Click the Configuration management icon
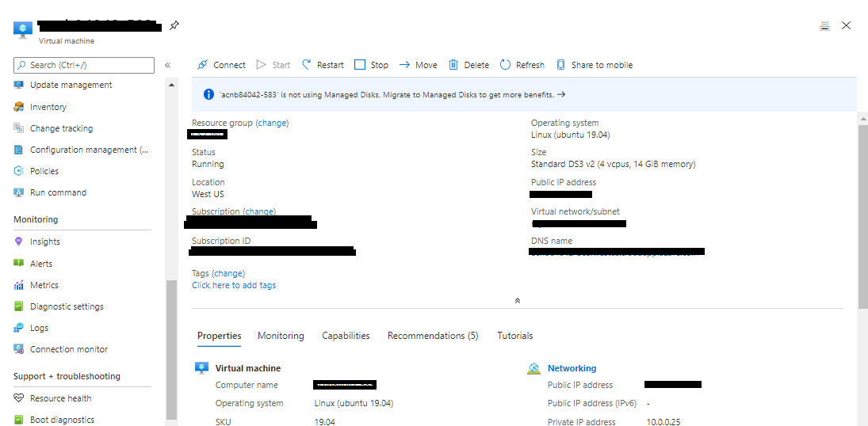This screenshot has height=426, width=868. [x=19, y=150]
